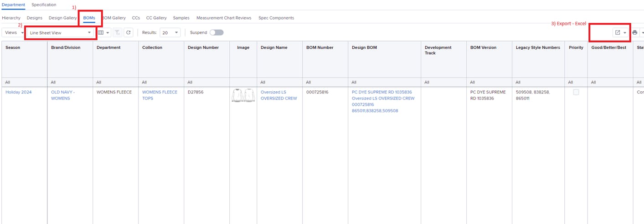Open the Design Gallery tab
This screenshot has height=224, width=644.
62,18
